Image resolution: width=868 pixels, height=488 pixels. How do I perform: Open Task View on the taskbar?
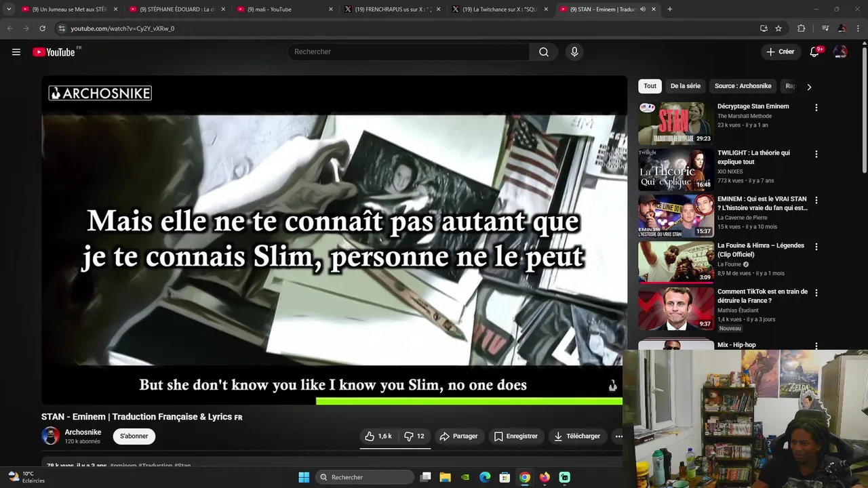pos(425,477)
